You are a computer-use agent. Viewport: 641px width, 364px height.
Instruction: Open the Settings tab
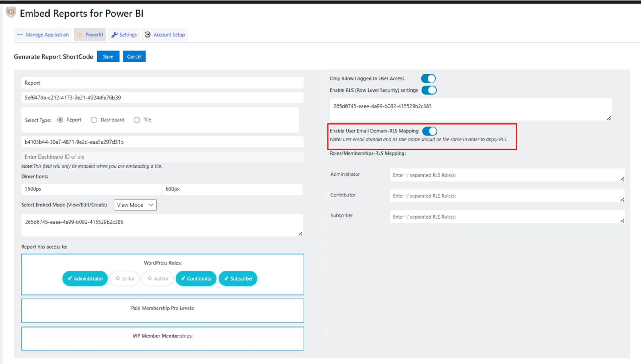pos(124,35)
